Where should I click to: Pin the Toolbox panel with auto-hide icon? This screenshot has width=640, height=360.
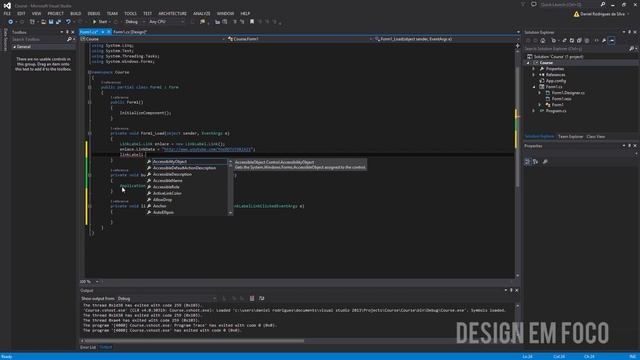(x=67, y=32)
